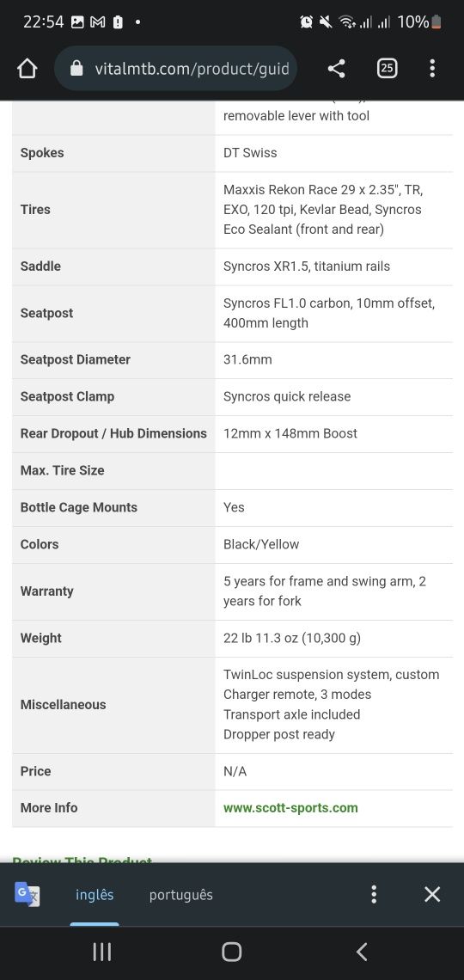The height and width of the screenshot is (980, 464).
Task: Tap the Google Translate icon
Action: 27,894
